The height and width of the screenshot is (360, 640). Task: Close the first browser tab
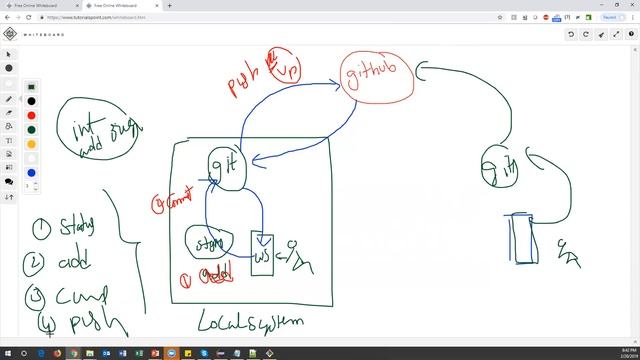click(x=77, y=6)
